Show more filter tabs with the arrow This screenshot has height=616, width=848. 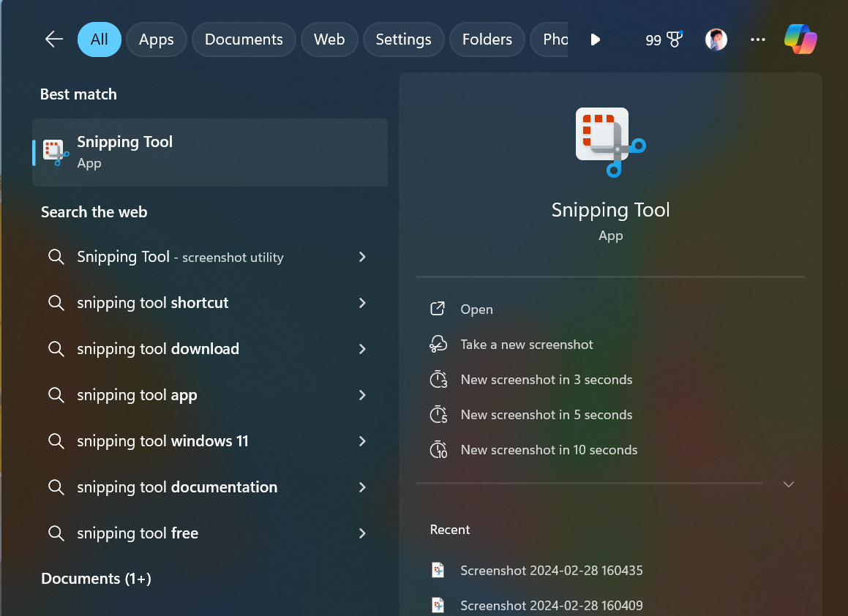[596, 40]
